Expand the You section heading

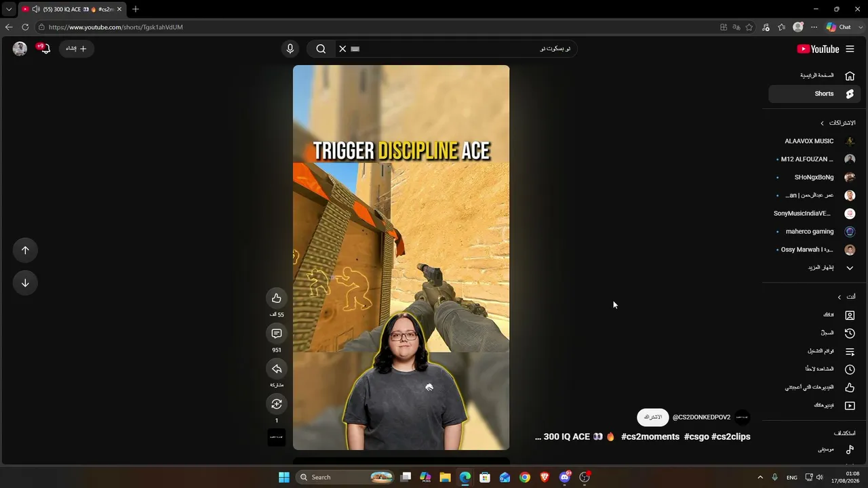(x=846, y=297)
